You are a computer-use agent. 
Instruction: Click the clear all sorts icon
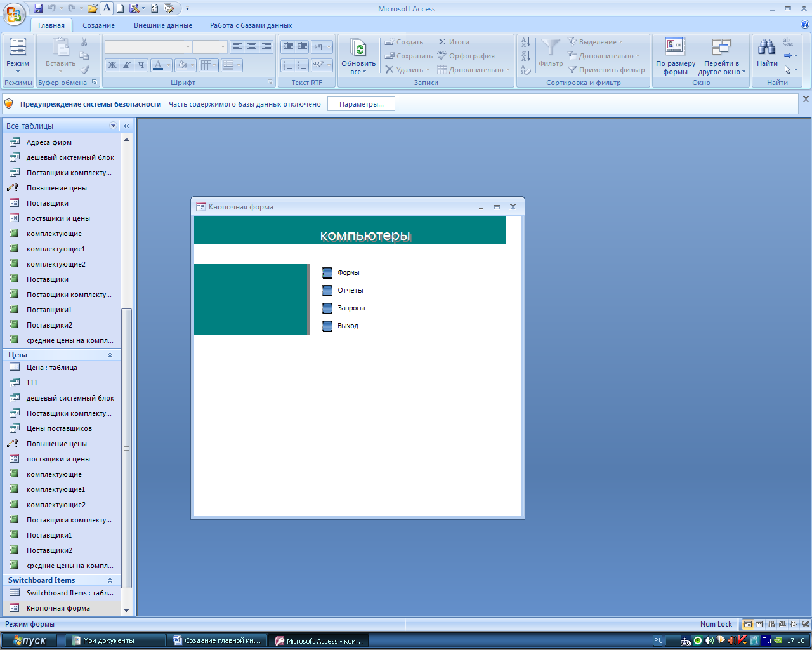tap(526, 70)
